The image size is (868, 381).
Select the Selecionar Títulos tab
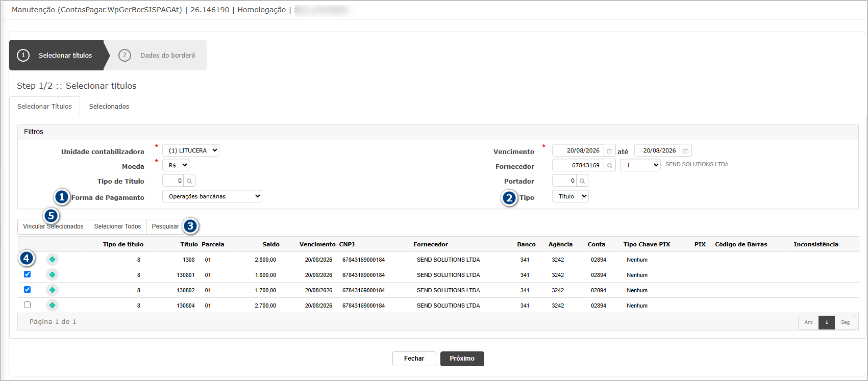(45, 107)
